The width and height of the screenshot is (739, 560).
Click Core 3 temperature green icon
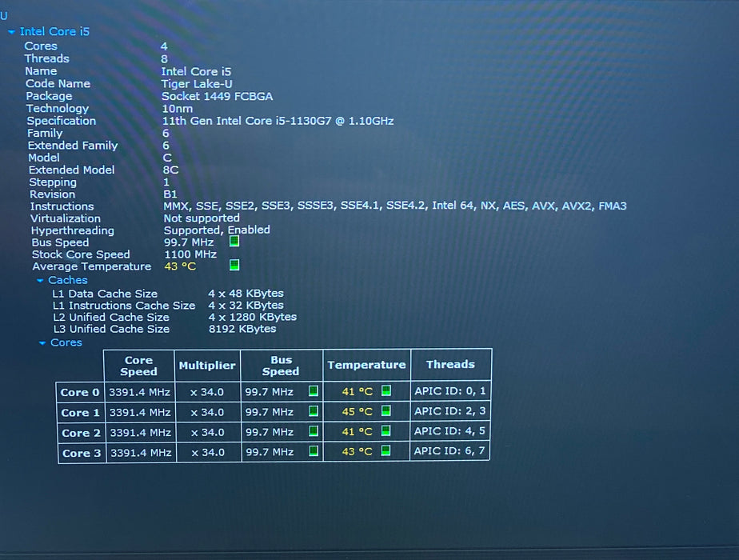pos(385,450)
